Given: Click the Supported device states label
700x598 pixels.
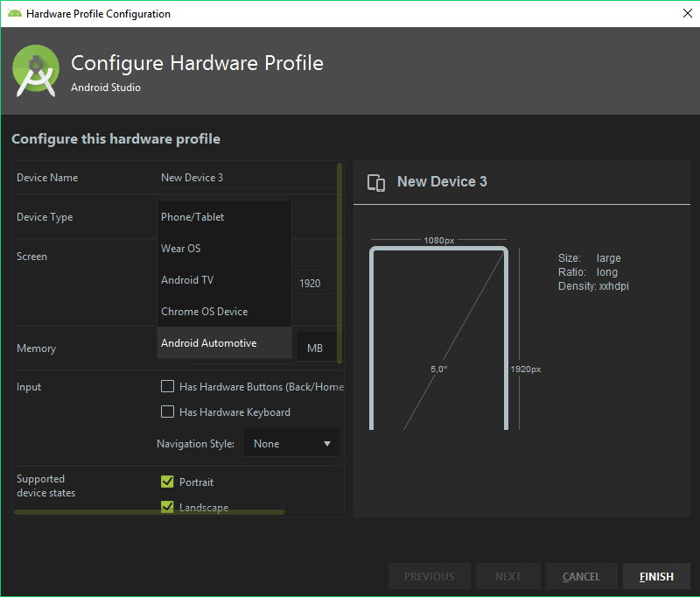Looking at the screenshot, I should [46, 486].
